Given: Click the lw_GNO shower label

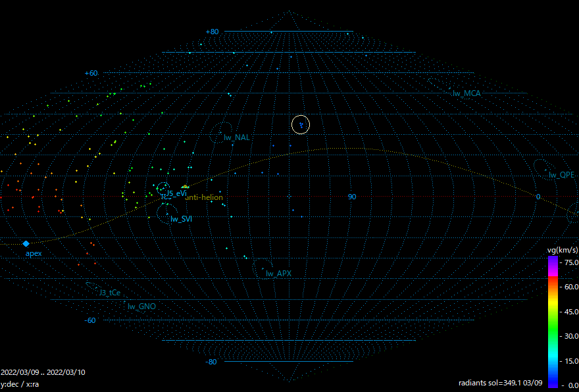Looking at the screenshot, I should tap(141, 306).
